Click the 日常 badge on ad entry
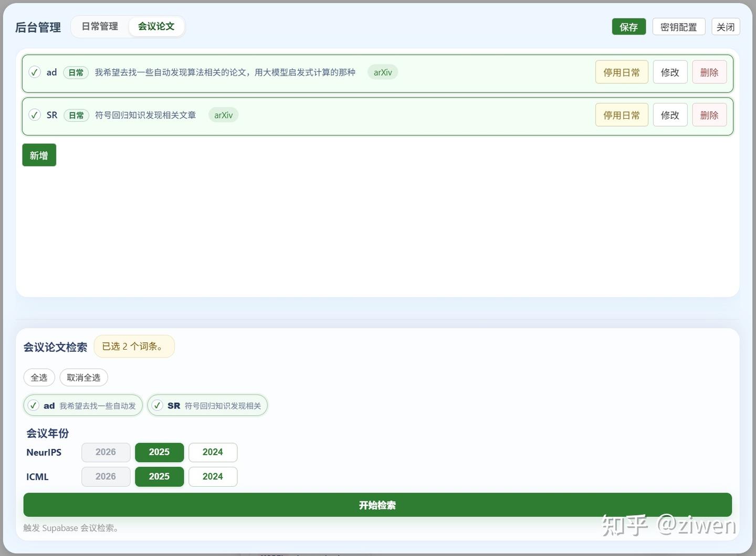The image size is (756, 556). click(76, 72)
